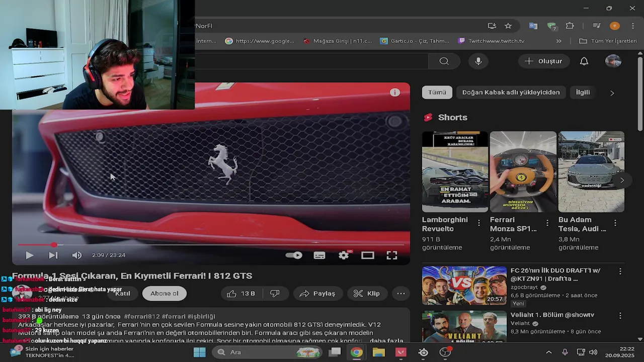Open the Oluştur create menu

pos(543,61)
